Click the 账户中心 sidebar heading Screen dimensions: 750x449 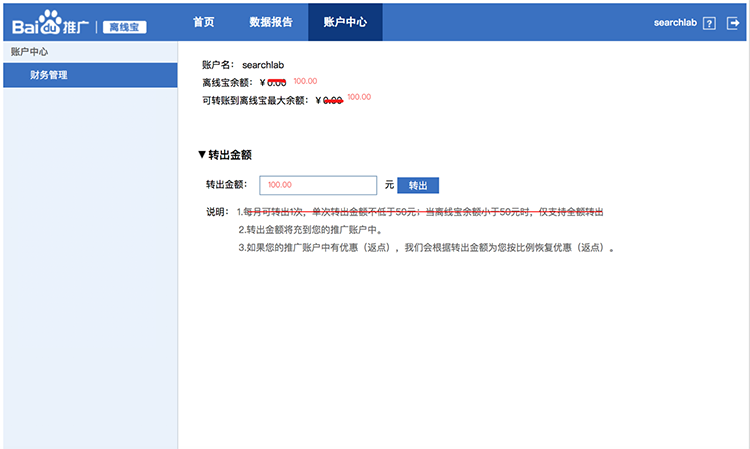point(30,51)
